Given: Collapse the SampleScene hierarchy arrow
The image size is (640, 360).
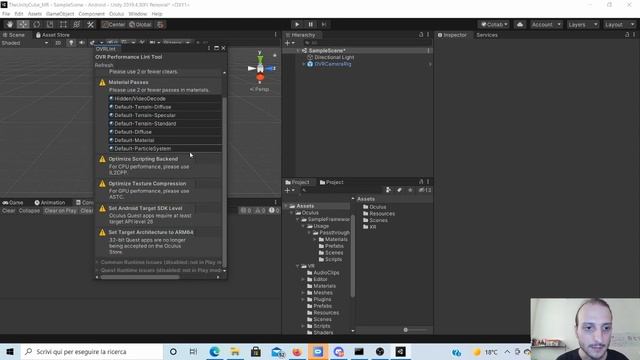Looking at the screenshot, I should point(298,51).
